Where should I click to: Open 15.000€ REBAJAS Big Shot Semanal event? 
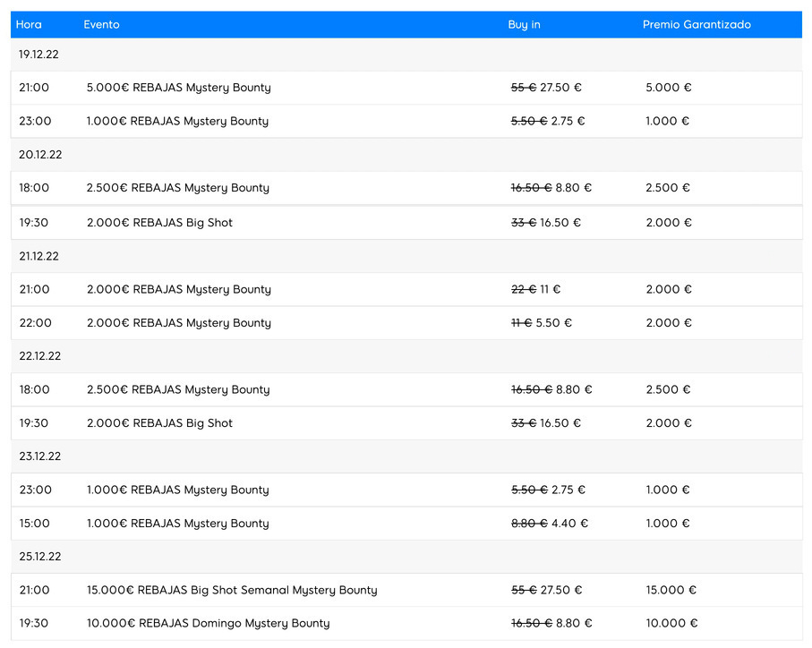(x=231, y=591)
